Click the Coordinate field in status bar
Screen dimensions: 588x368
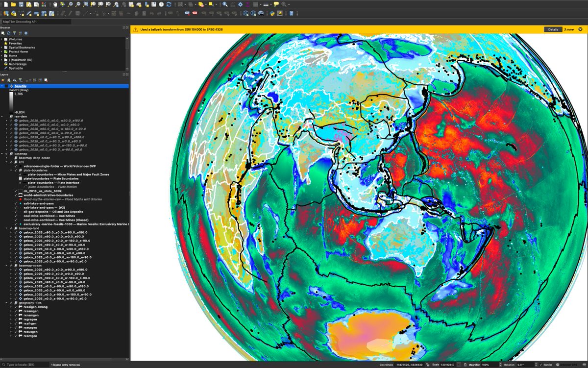click(x=410, y=364)
